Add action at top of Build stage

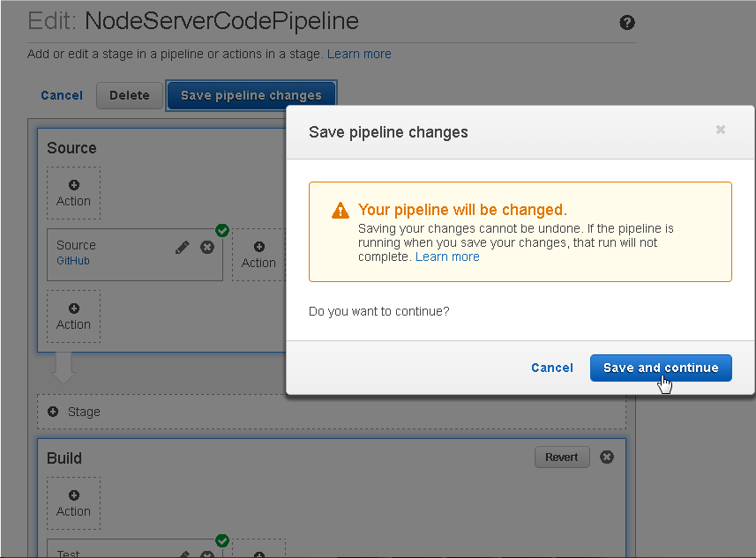point(74,503)
